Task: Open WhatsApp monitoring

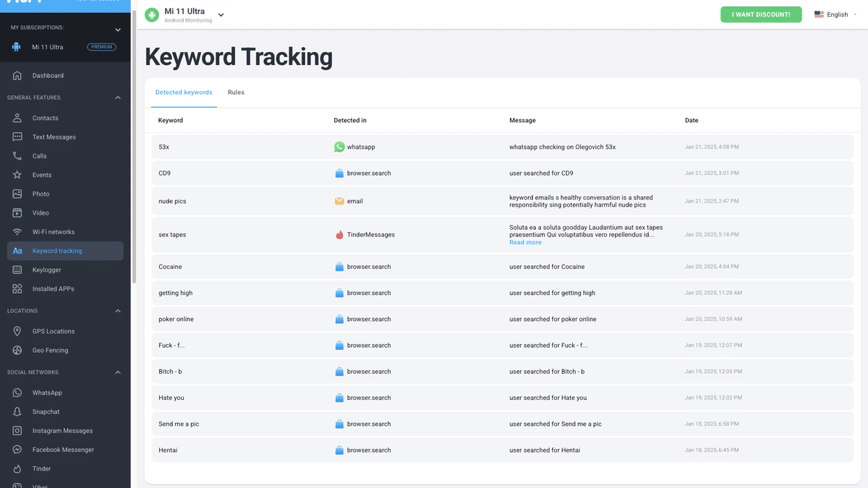Action: [x=46, y=392]
